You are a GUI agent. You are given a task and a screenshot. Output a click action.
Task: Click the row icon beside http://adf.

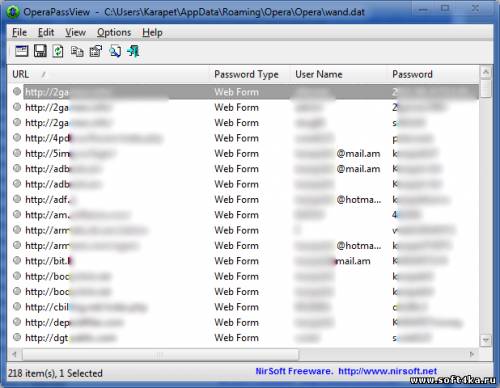tap(17, 199)
